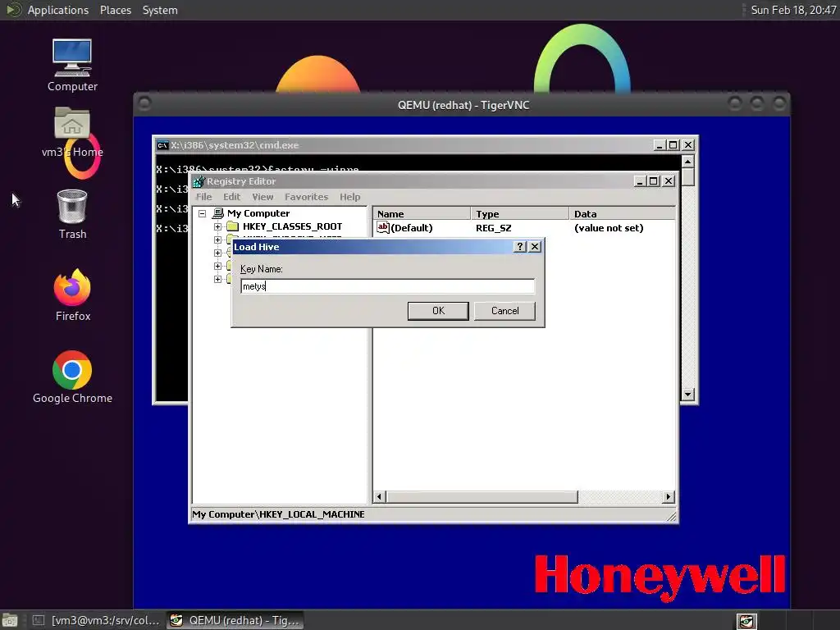Open the vm3's Home folder icon
The height and width of the screenshot is (630, 840).
click(x=72, y=123)
